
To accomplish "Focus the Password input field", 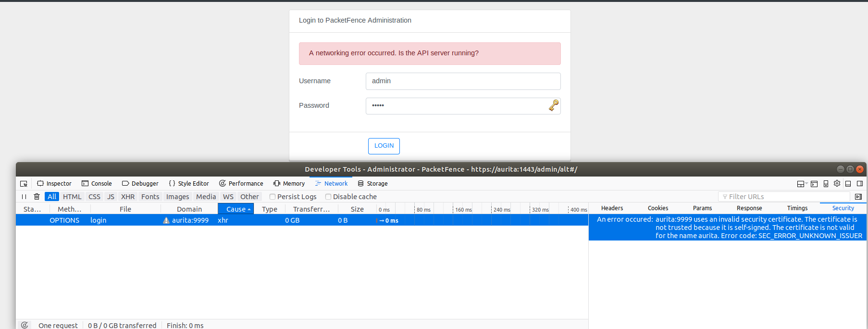I will pyautogui.click(x=463, y=106).
